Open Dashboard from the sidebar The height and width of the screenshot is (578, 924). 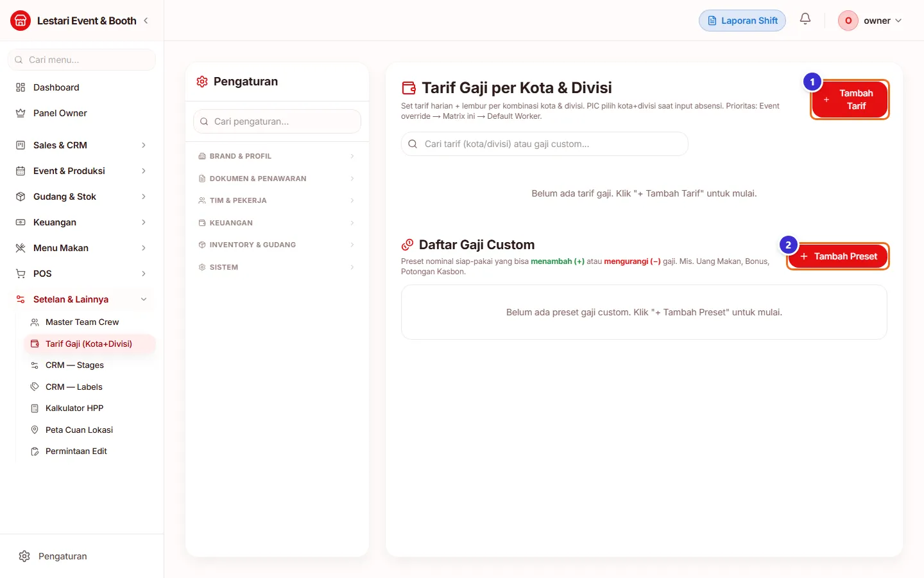click(x=81, y=87)
